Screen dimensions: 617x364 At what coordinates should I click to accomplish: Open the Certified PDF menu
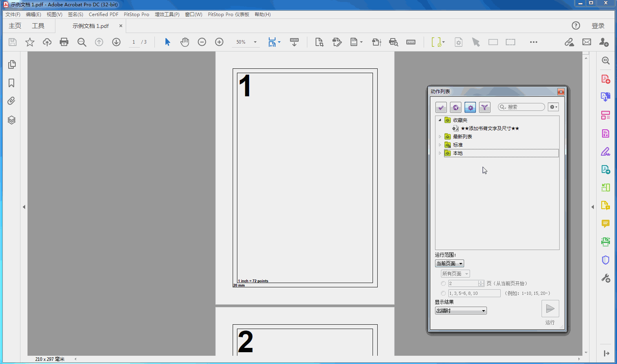[103, 15]
